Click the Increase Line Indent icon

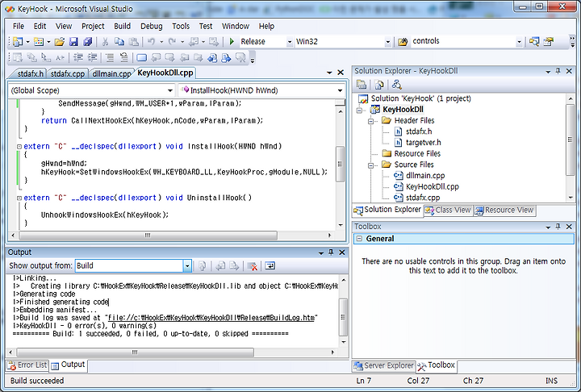click(x=92, y=57)
